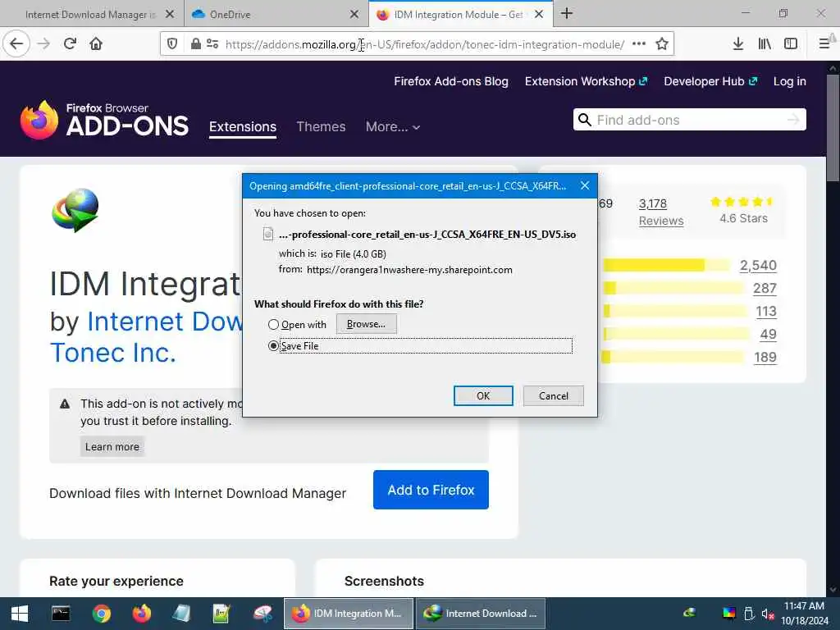Switch to Internet Download Manager tab
This screenshot has width=840, height=630.
(x=92, y=15)
